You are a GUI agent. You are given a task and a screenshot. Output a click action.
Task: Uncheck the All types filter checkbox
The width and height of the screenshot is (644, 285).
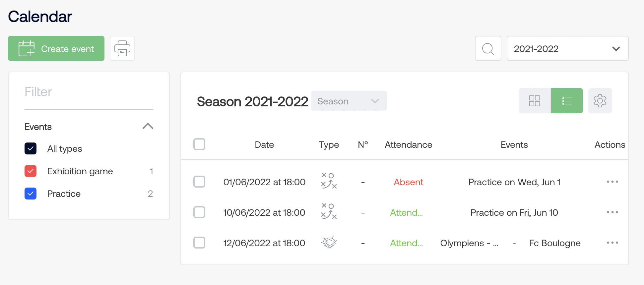pyautogui.click(x=31, y=148)
